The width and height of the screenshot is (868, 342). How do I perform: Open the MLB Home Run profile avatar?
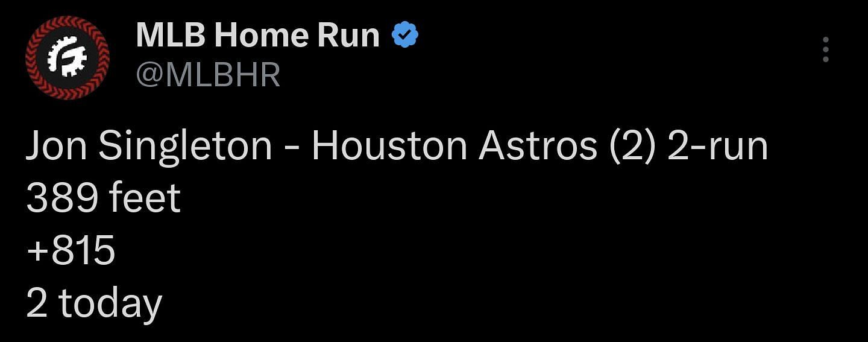click(68, 58)
